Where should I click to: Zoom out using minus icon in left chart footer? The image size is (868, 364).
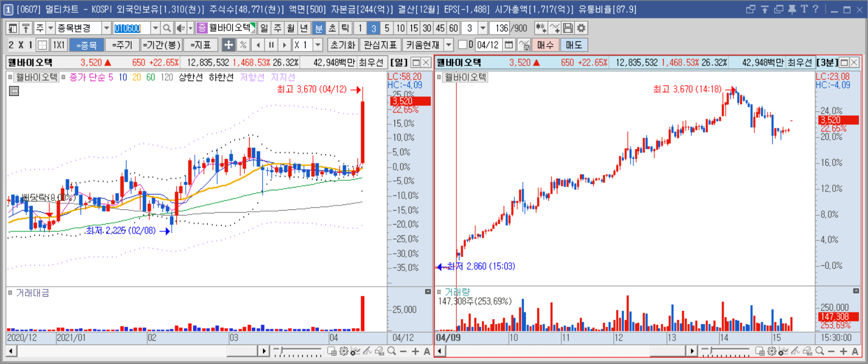click(403, 351)
